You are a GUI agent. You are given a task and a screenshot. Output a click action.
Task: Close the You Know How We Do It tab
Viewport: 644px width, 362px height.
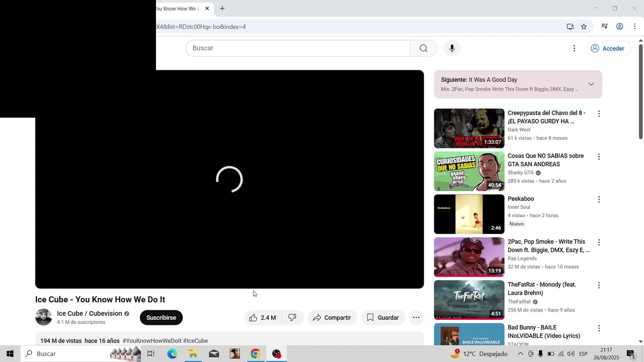[x=207, y=9]
